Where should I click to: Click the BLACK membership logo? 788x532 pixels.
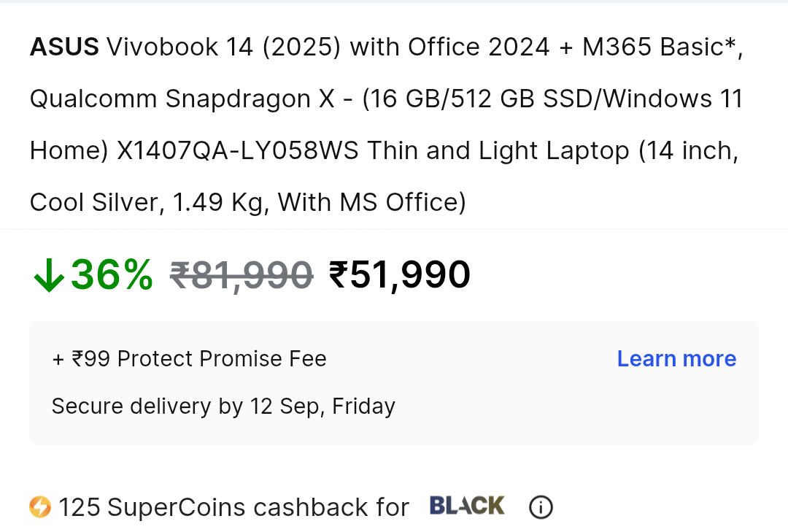467,506
